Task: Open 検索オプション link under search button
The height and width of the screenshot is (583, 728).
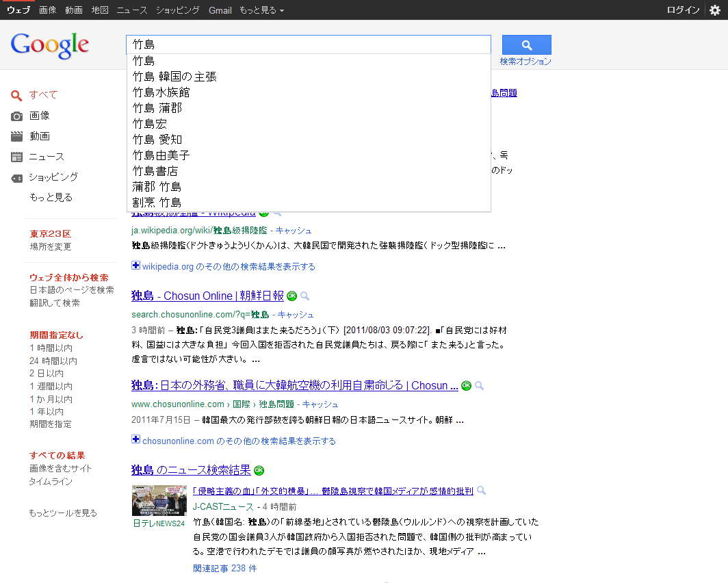Action: click(525, 62)
